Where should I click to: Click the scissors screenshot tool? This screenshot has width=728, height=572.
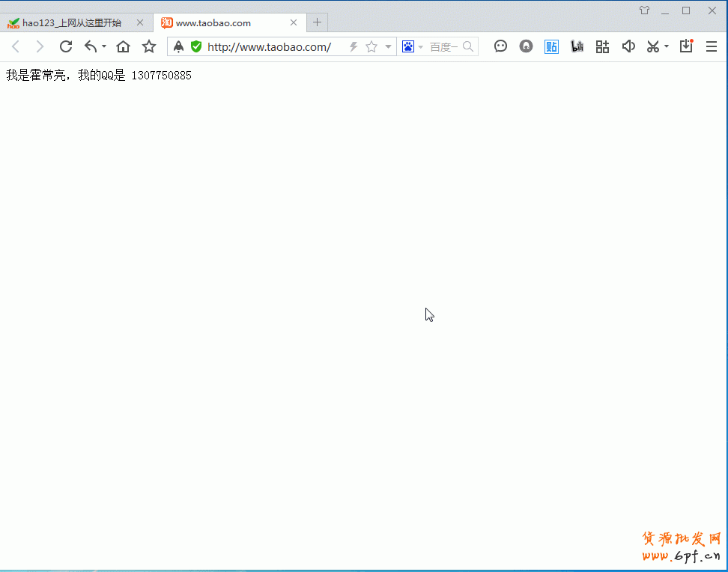point(653,46)
